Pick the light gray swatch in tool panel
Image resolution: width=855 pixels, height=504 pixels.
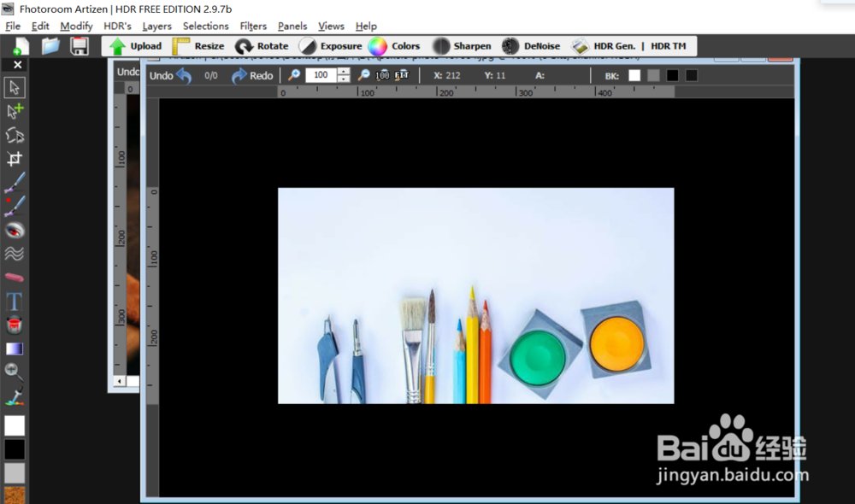coord(15,473)
